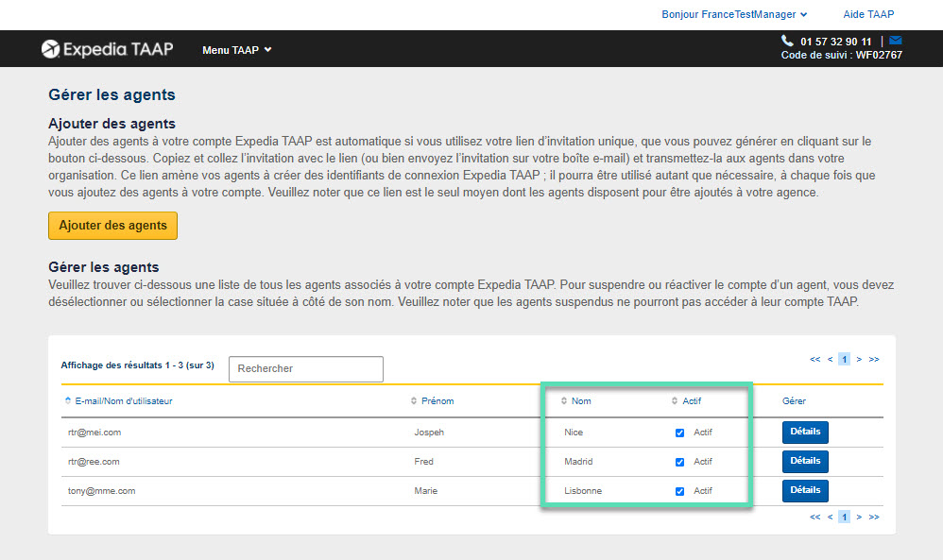Click first name cell Marie

pyautogui.click(x=426, y=491)
